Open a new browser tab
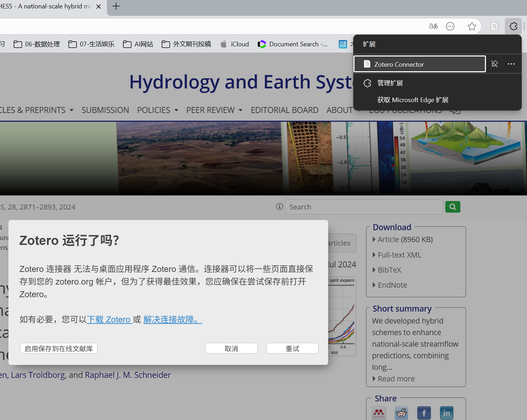The width and height of the screenshot is (527, 420). pyautogui.click(x=116, y=6)
